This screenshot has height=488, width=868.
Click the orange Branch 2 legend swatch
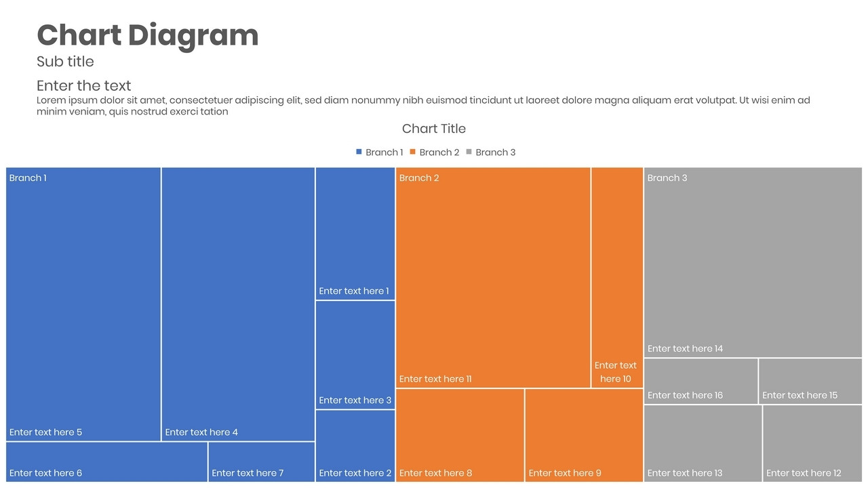[413, 152]
